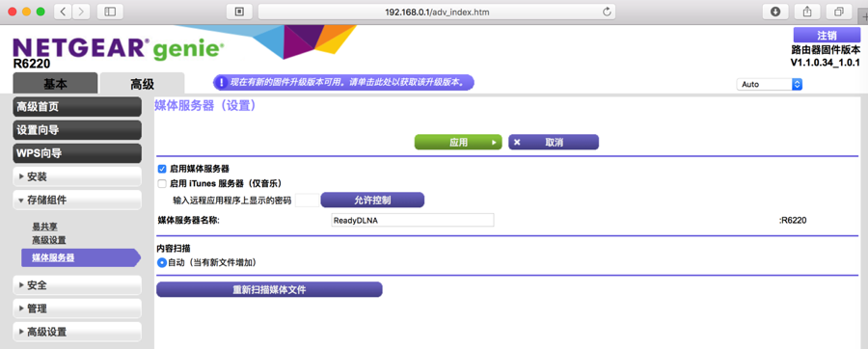This screenshot has width=868, height=349.
Task: Uncheck 启用媒体服务器
Action: click(x=162, y=169)
